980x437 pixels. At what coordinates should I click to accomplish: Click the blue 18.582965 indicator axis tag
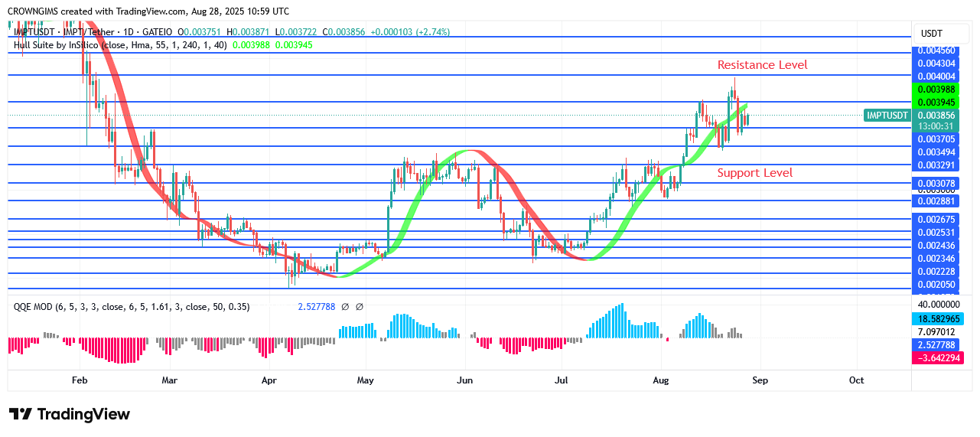[x=937, y=318]
